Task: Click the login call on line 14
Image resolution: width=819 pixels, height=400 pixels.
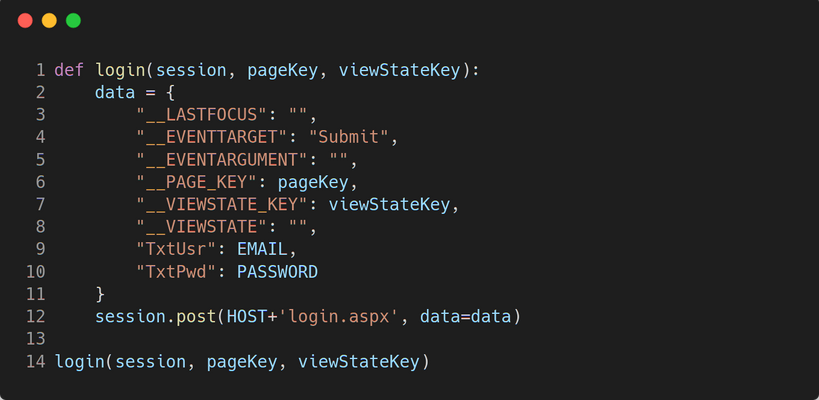Action: coord(79,362)
